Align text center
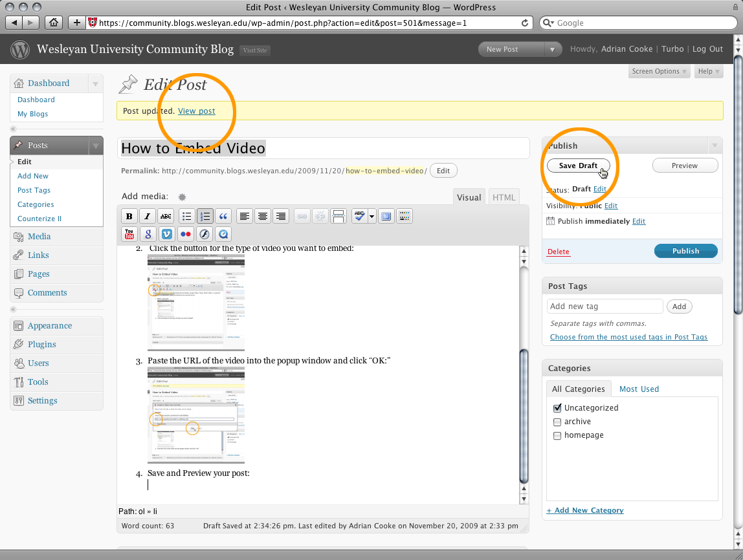This screenshot has width=743, height=560. coord(263,217)
